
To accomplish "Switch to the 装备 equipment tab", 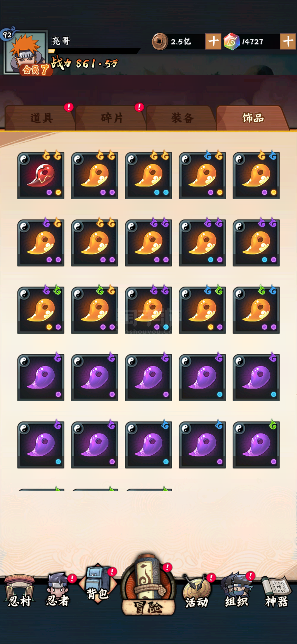I will click(182, 118).
